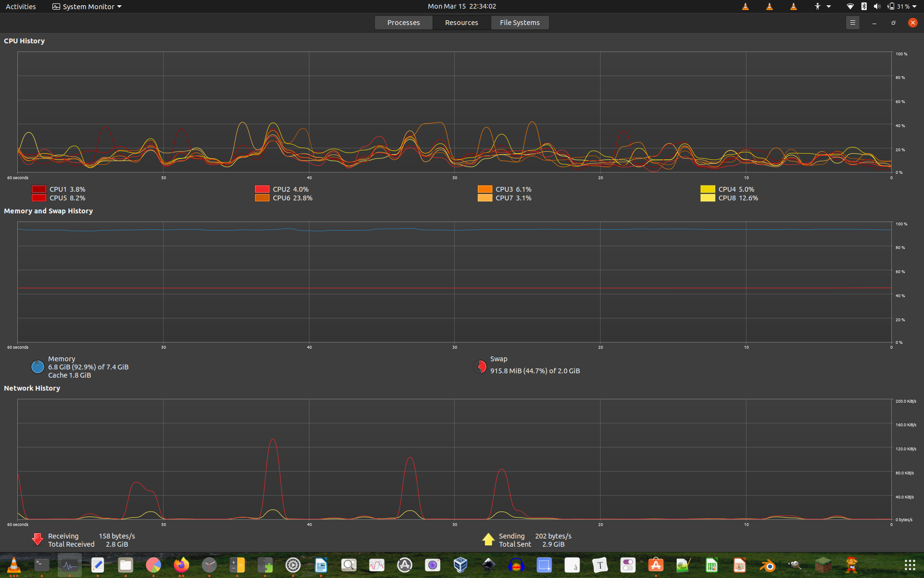Screen dimensions: 924x578
Task: Click the CPU History section heading
Action: tap(24, 41)
